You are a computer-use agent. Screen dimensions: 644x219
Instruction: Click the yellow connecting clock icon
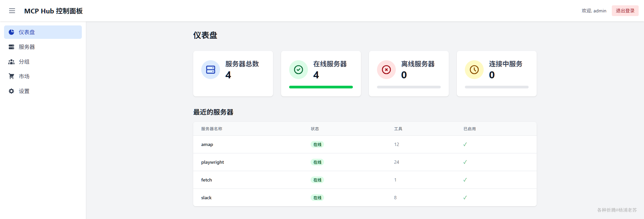click(x=474, y=70)
